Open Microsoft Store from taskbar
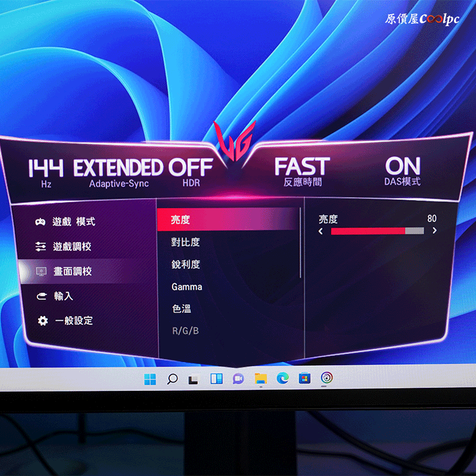476x476 pixels. [x=305, y=378]
